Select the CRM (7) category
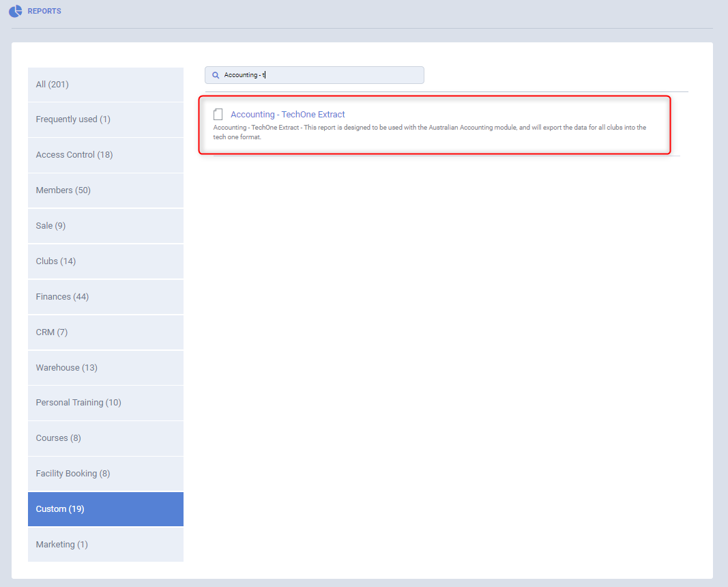This screenshot has height=587, width=728. click(x=105, y=332)
